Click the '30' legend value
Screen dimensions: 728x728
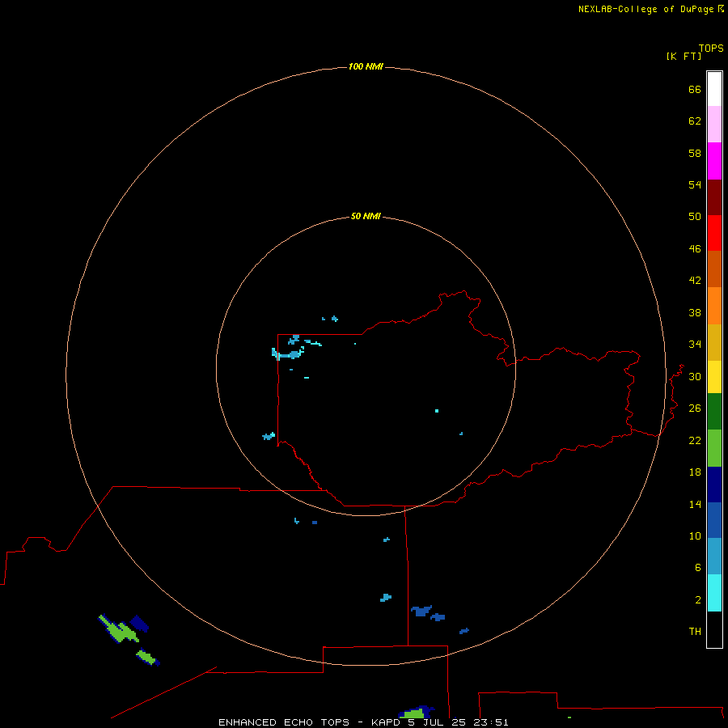[x=695, y=376]
